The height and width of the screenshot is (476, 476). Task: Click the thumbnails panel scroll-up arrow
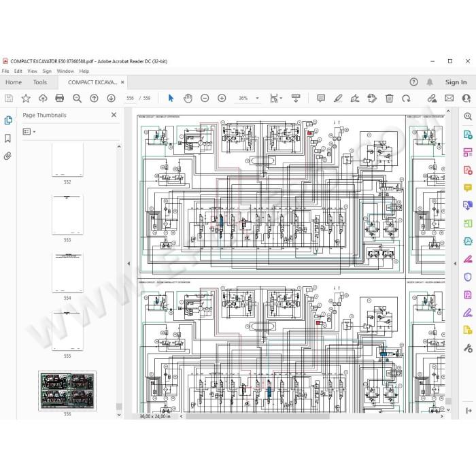(119, 147)
